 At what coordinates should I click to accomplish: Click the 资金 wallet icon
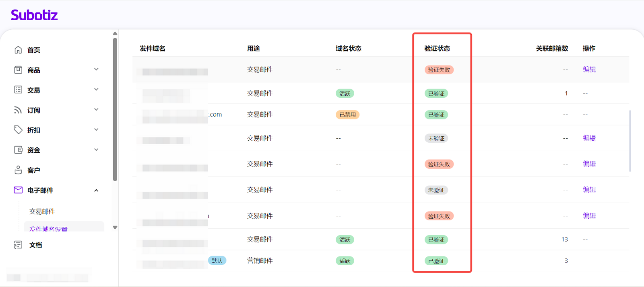[18, 150]
